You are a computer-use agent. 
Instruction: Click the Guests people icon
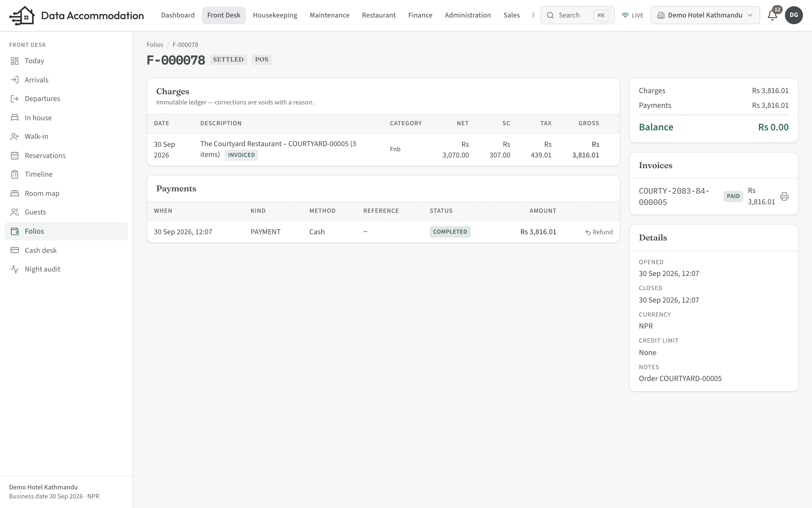(x=14, y=212)
